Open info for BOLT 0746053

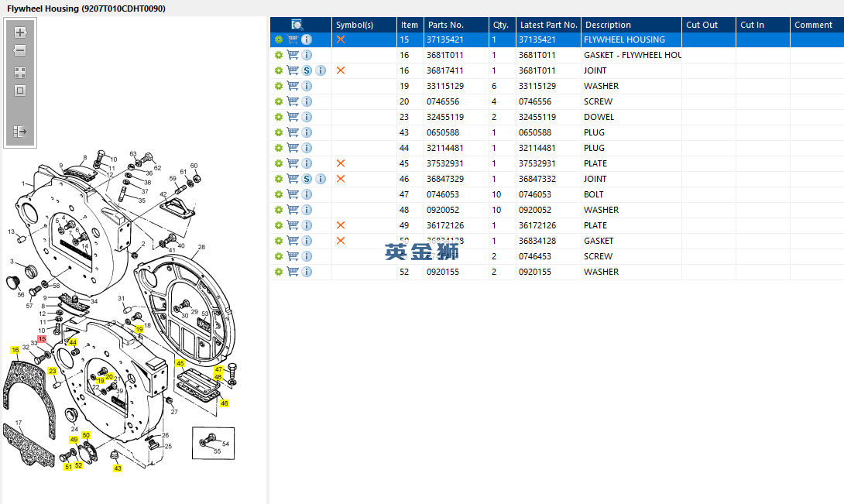click(307, 194)
